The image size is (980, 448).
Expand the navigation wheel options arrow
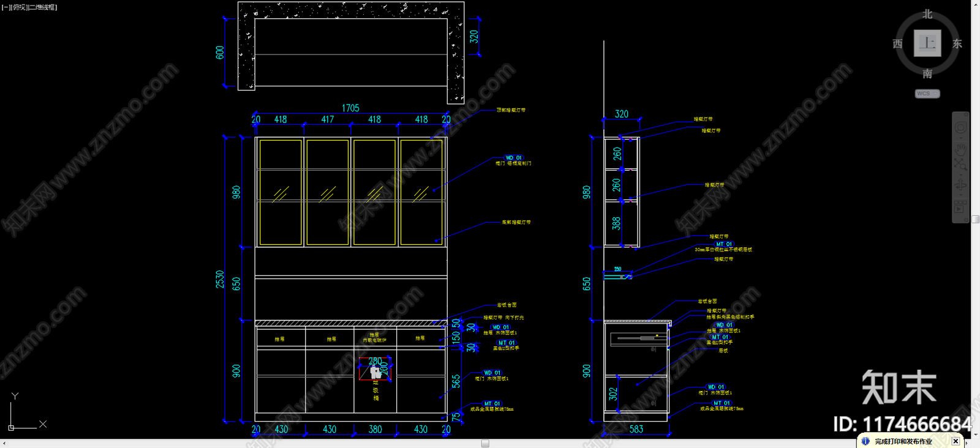pos(960,138)
